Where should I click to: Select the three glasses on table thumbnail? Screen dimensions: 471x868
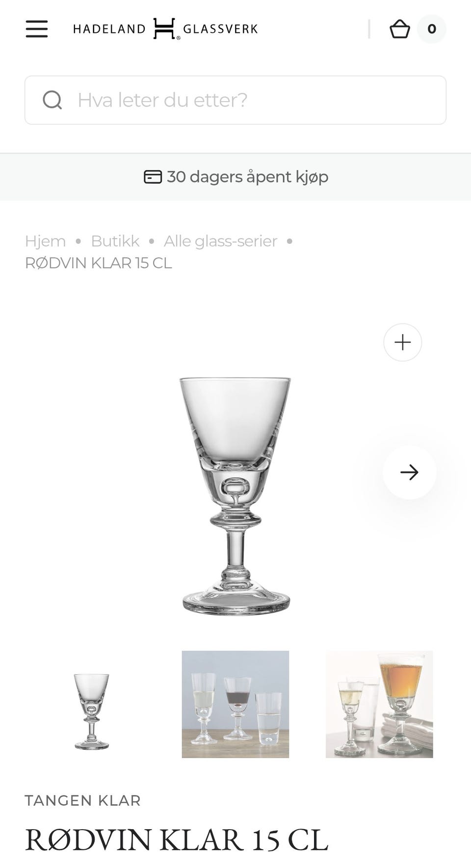click(235, 704)
